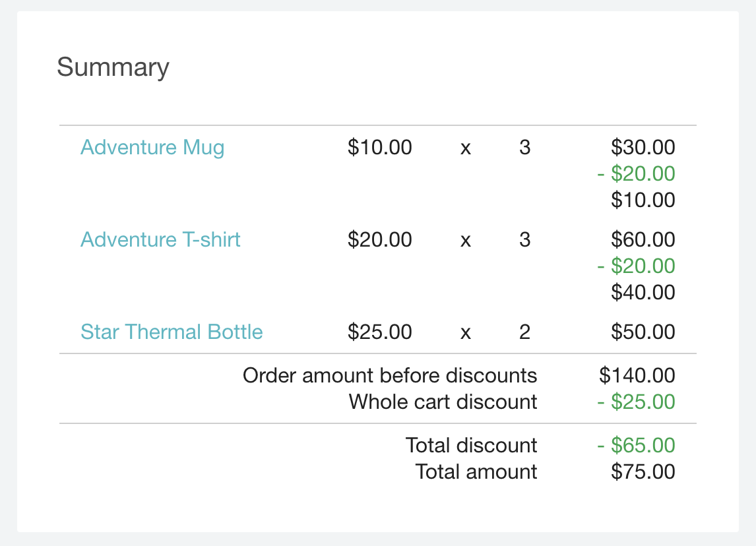Click the Order amount before discounts label

pos(390,375)
